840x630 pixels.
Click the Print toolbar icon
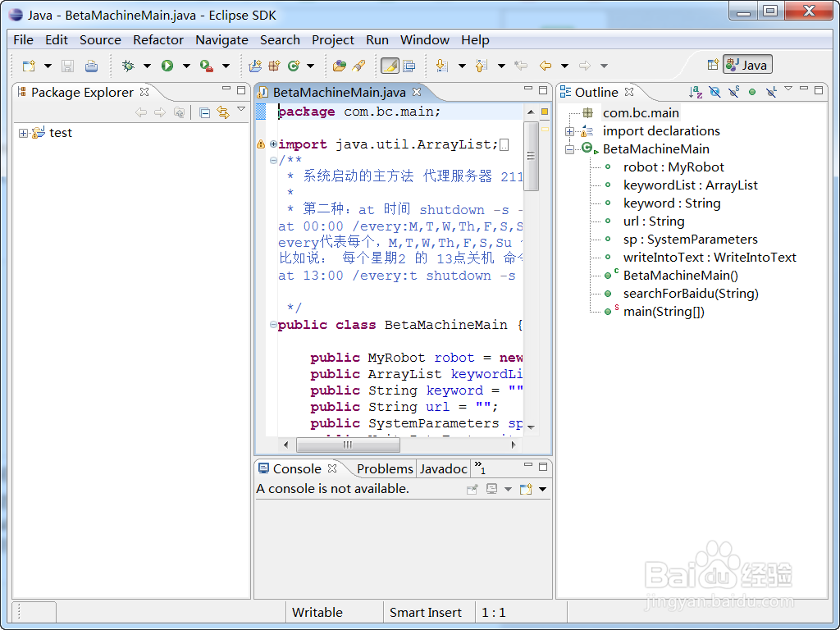pos(92,66)
